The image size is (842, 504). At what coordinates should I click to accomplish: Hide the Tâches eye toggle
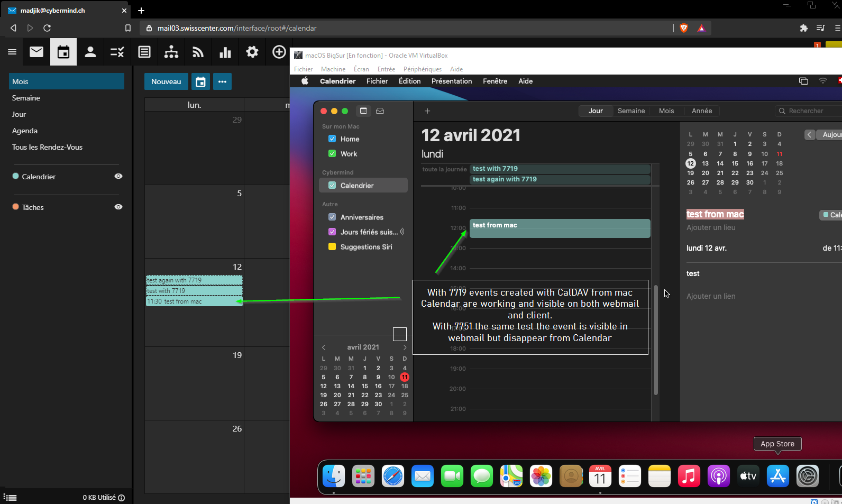[x=118, y=207]
